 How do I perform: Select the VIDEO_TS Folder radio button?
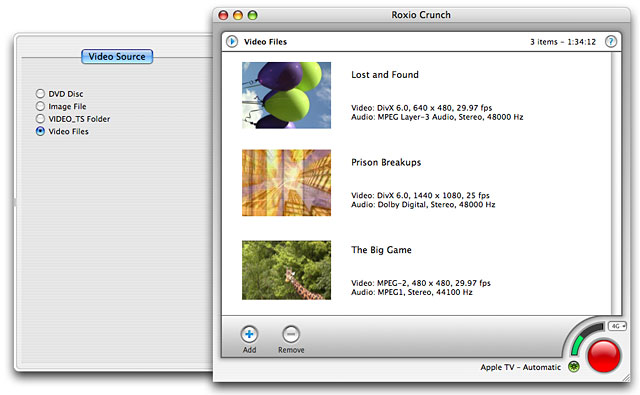[x=40, y=119]
